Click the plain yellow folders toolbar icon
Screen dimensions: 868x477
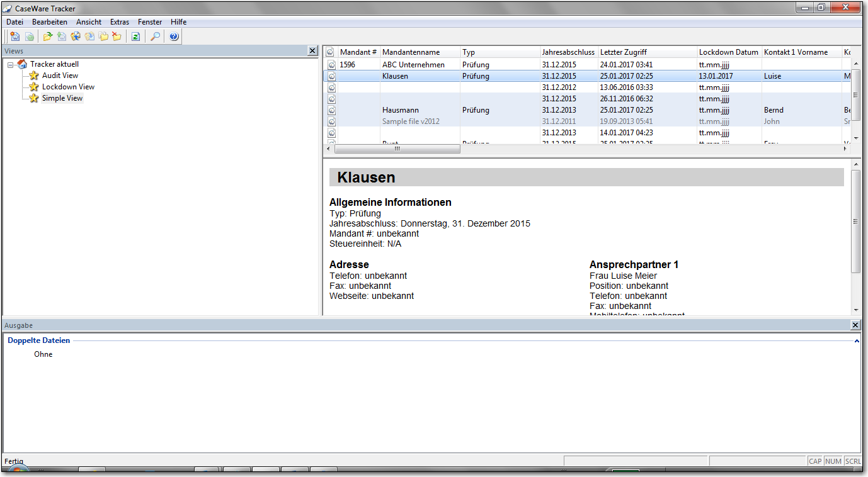click(x=103, y=36)
